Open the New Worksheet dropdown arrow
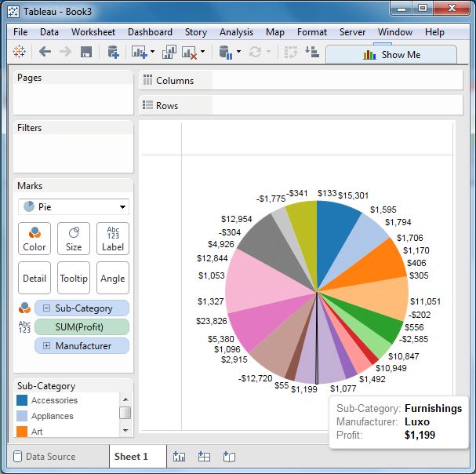This screenshot has height=474, width=476. tap(152, 52)
